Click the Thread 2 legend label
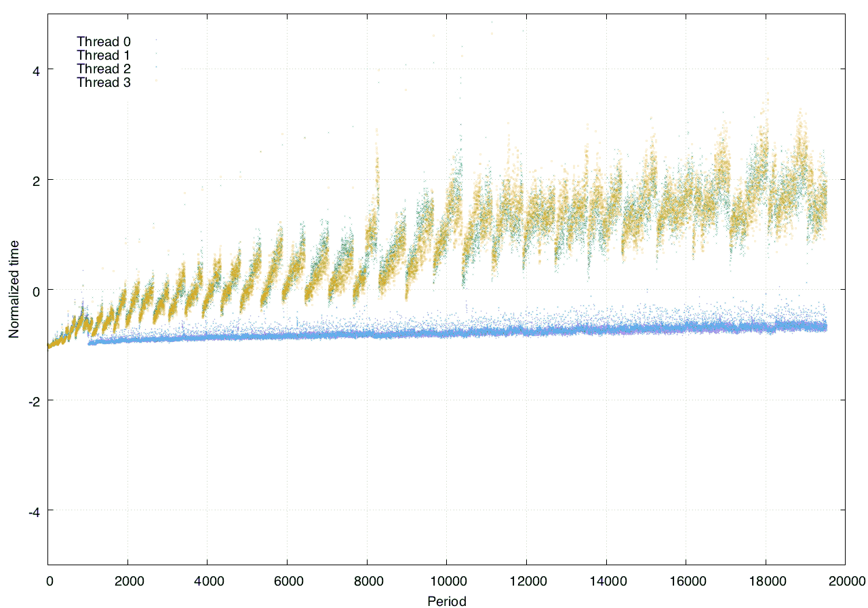Screen dimensions: 868x608 coord(104,69)
